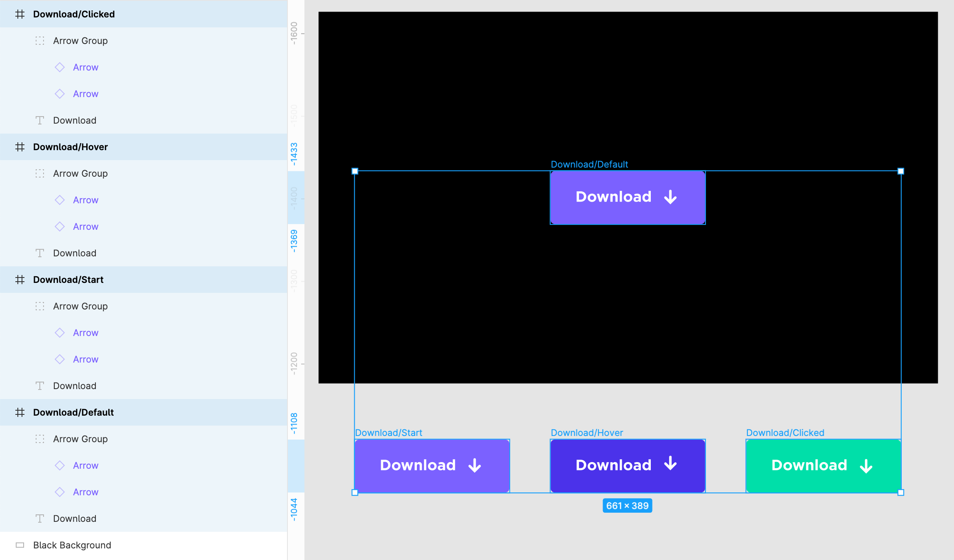Click frame icon beside Download/Clicked layer
Image resolution: width=954 pixels, height=560 pixels.
[x=19, y=14]
